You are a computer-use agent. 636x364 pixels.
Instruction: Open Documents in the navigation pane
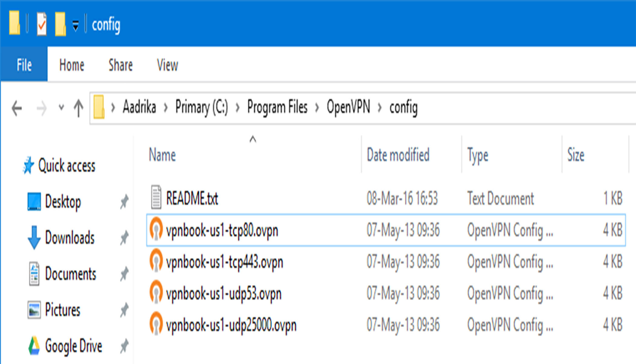pyautogui.click(x=71, y=274)
